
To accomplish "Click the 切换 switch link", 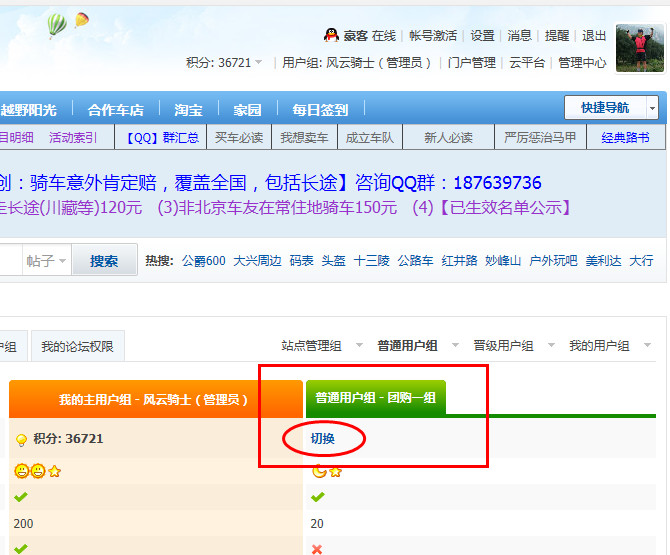I will 323,438.
